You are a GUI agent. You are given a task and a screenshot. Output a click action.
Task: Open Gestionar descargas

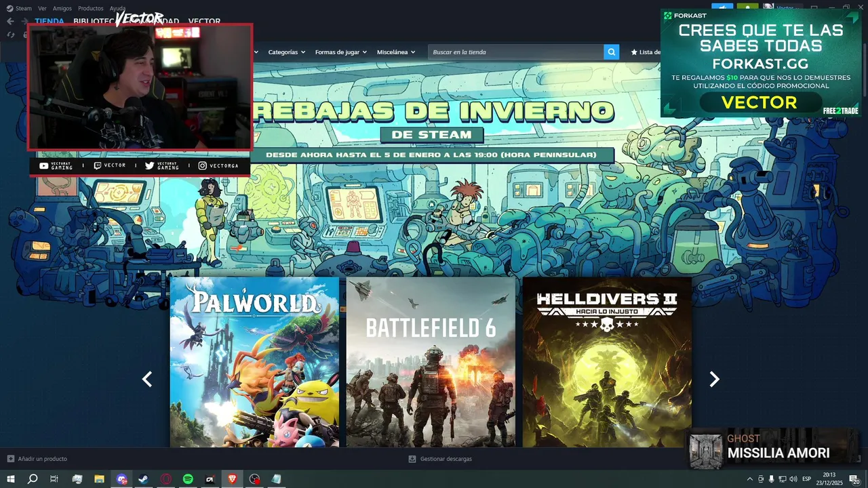coord(446,459)
